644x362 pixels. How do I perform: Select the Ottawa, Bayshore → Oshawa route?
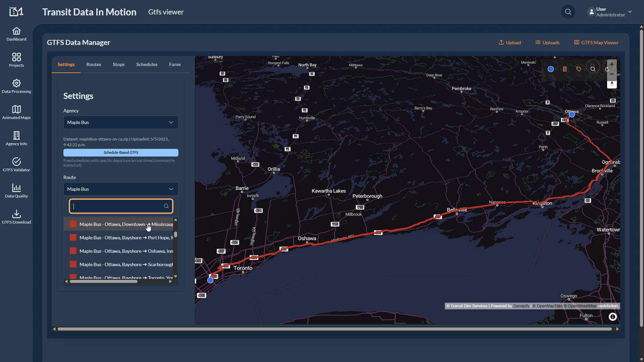pos(126,251)
